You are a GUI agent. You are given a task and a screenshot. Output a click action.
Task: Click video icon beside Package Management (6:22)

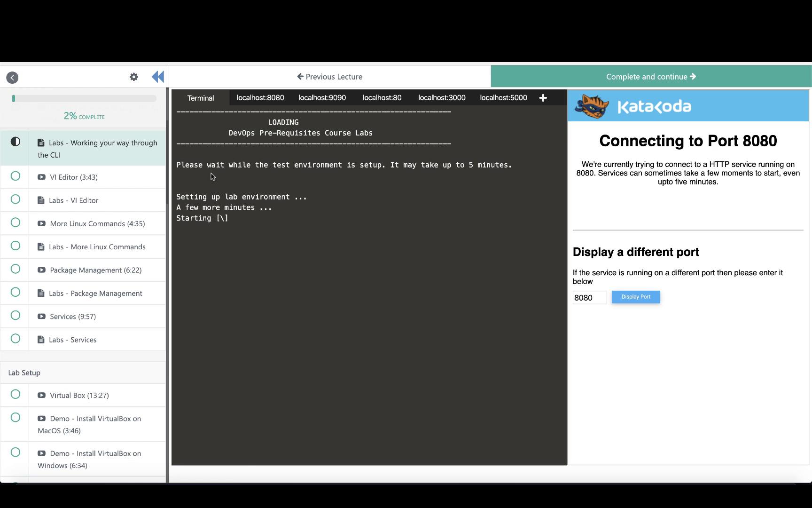pyautogui.click(x=41, y=270)
